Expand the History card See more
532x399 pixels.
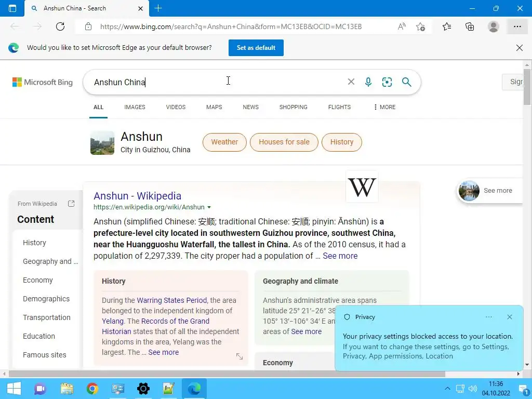(164, 352)
